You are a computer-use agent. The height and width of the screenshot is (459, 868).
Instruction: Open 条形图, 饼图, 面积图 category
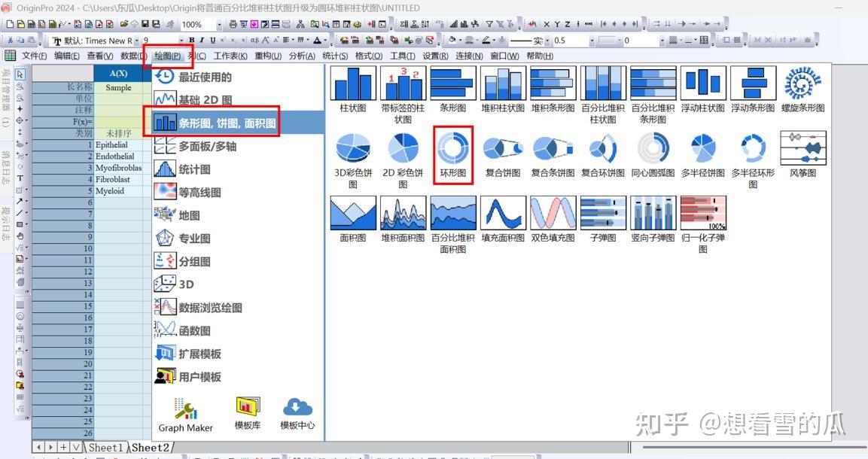[x=237, y=123]
